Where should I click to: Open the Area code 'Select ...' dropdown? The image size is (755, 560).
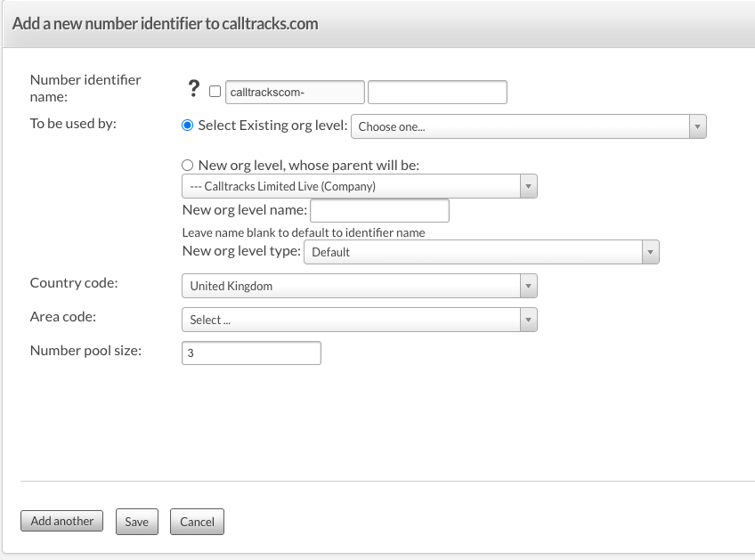[359, 320]
